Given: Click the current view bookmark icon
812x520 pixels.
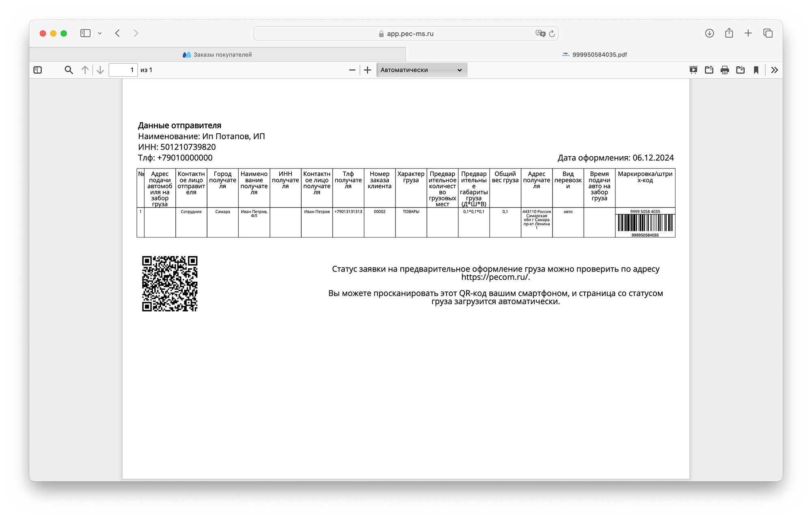Looking at the screenshot, I should point(756,70).
